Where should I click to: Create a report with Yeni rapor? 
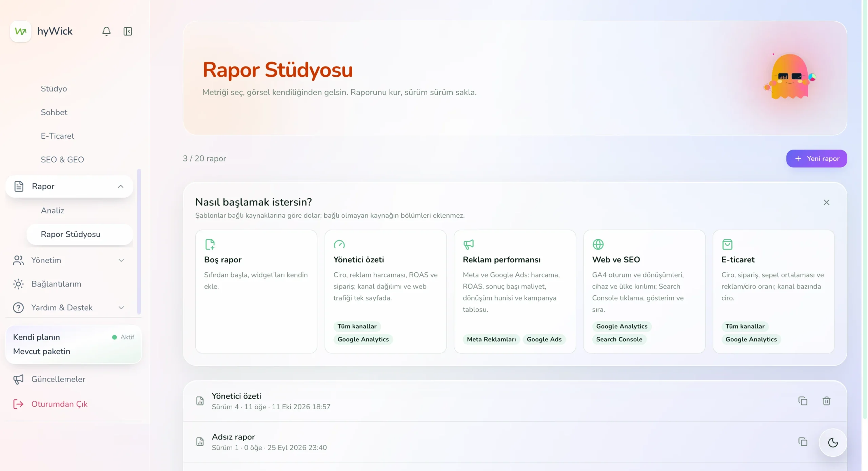click(x=816, y=158)
